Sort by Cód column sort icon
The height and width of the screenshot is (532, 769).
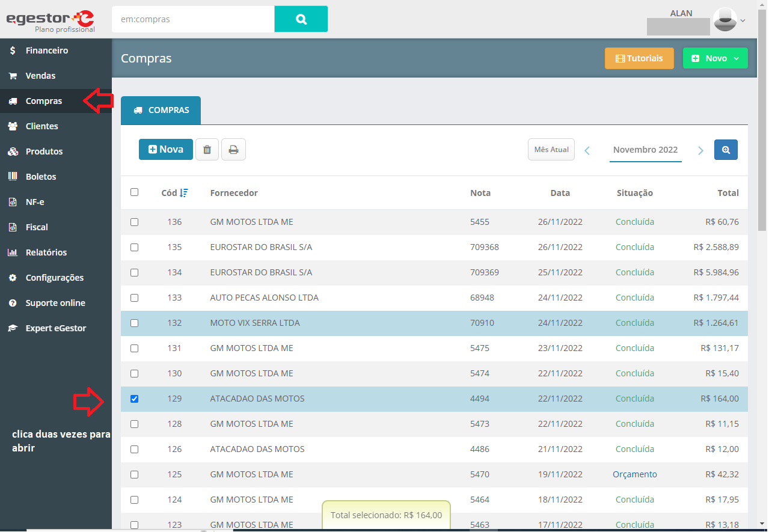184,193
